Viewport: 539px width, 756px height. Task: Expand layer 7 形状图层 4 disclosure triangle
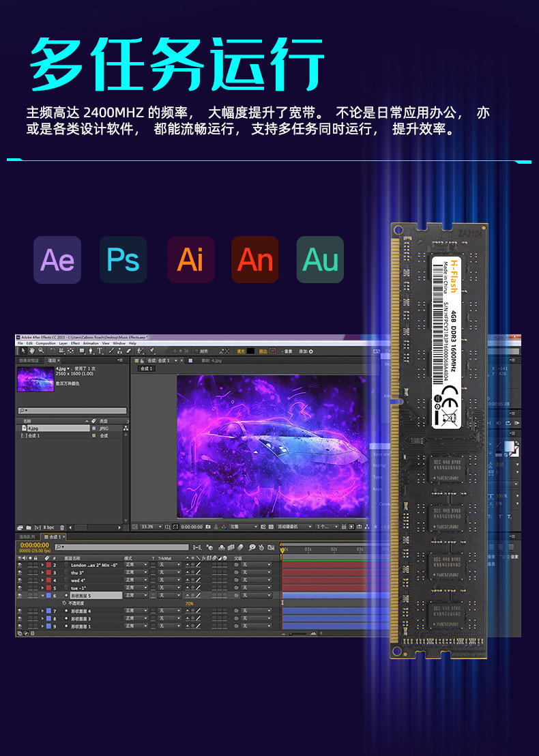pos(42,611)
